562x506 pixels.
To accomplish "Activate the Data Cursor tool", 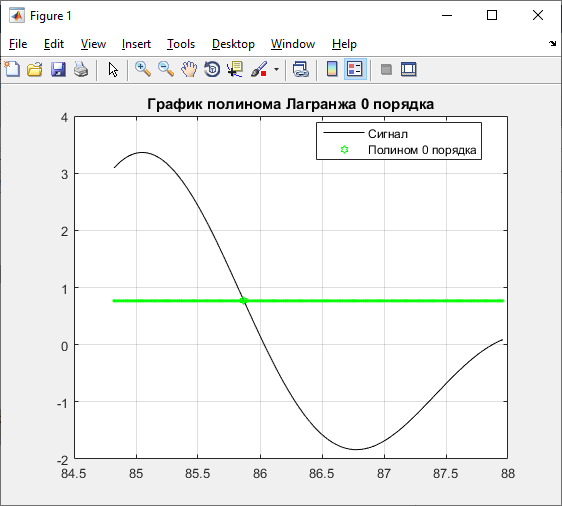I will click(235, 69).
